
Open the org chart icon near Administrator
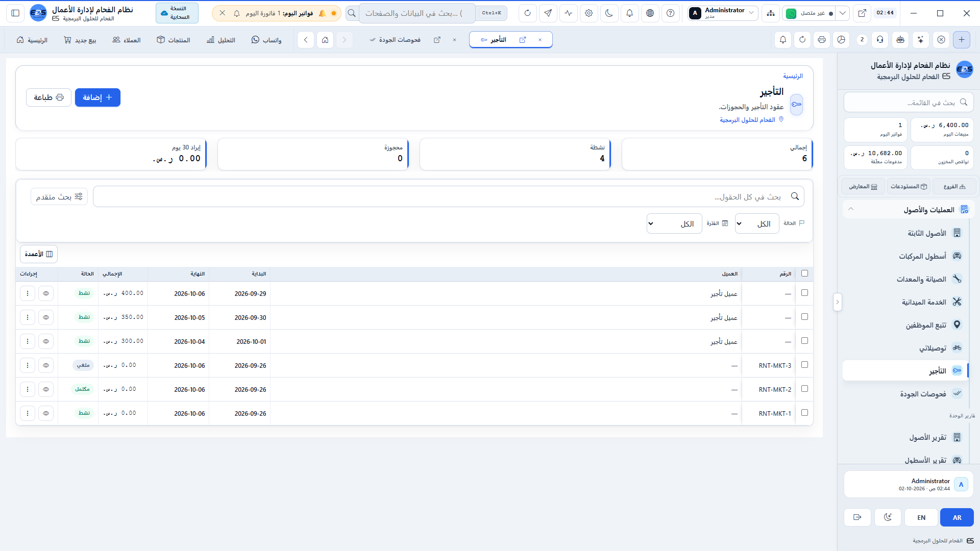pyautogui.click(x=771, y=13)
